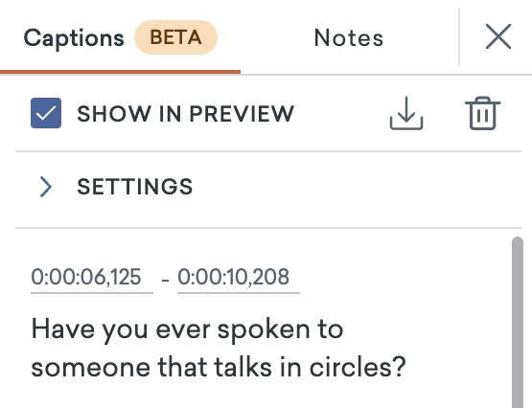Viewport: 532px width, 408px height.
Task: Click the captions list scrollbar
Action: tap(518, 322)
